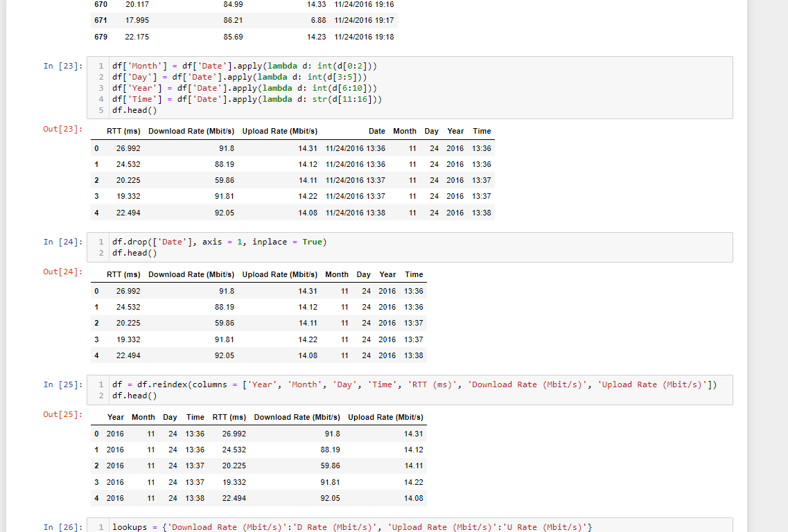Image resolution: width=788 pixels, height=532 pixels.
Task: Click the Date column header in Out[23] table
Action: 377,131
